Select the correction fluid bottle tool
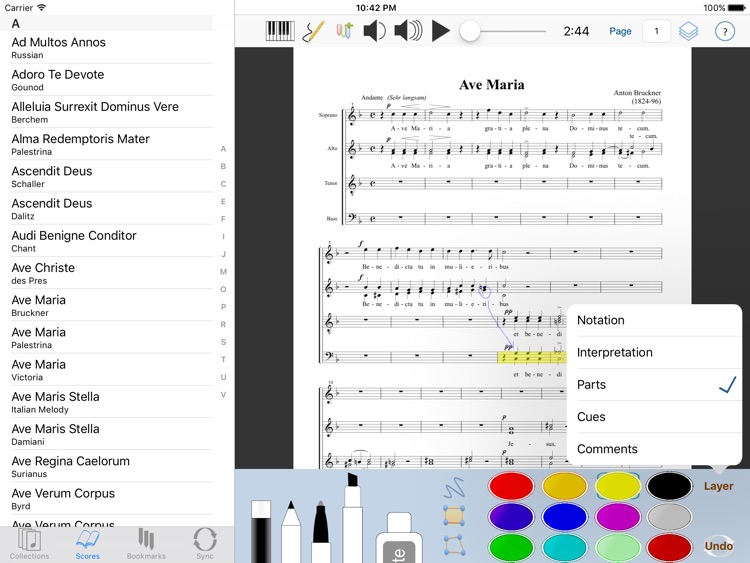 (x=399, y=537)
